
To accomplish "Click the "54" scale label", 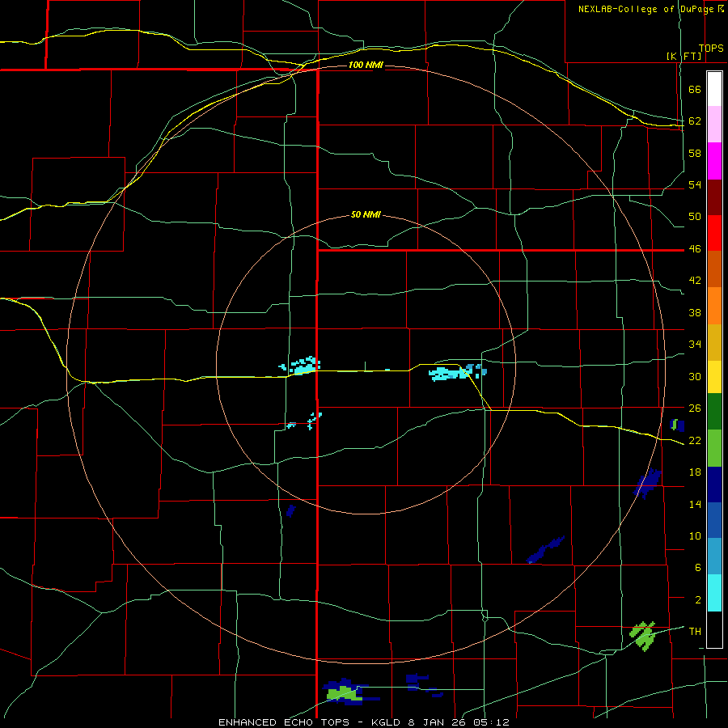I will [x=695, y=184].
